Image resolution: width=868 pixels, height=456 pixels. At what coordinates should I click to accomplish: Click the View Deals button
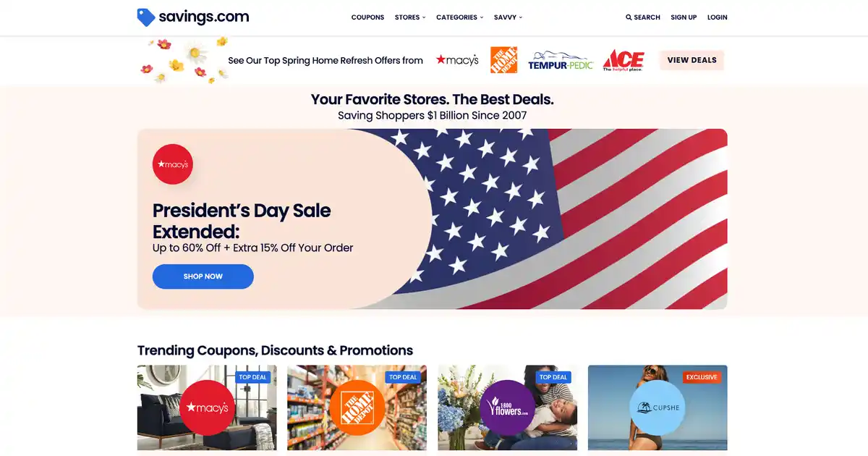pyautogui.click(x=692, y=60)
